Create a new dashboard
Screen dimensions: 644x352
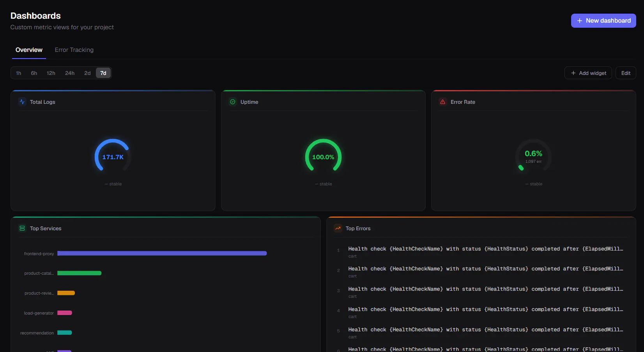[x=603, y=21]
